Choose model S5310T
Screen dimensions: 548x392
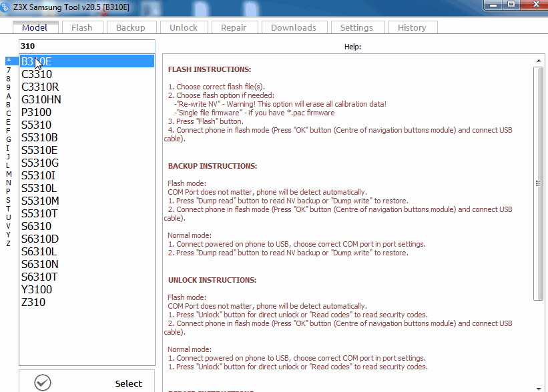point(87,213)
